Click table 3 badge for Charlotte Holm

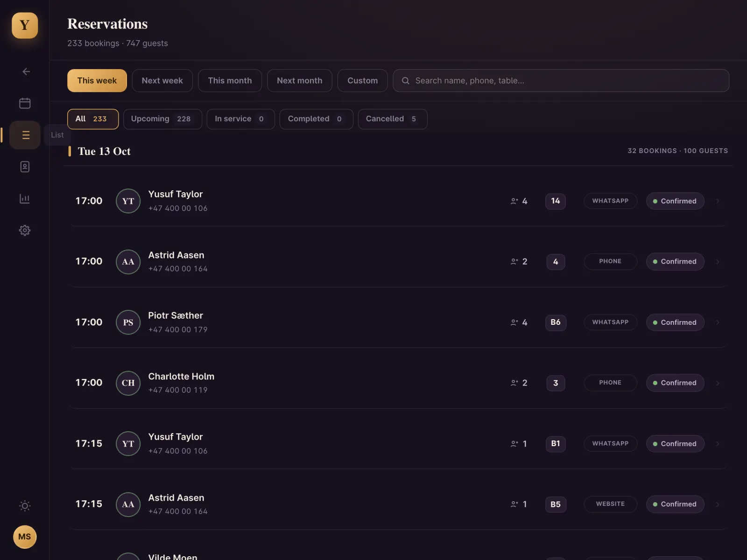556,383
